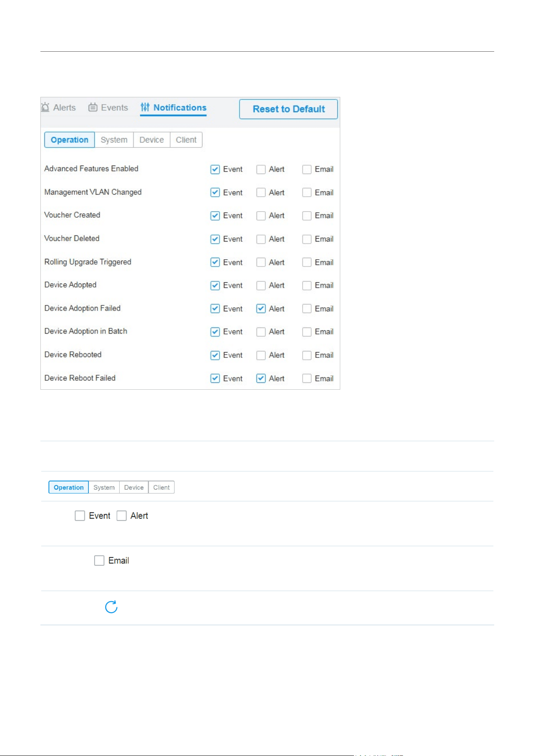Viewport: 535px width, 756px height.
Task: Tick the sample Email checkbox in lower table
Action: click(x=99, y=561)
